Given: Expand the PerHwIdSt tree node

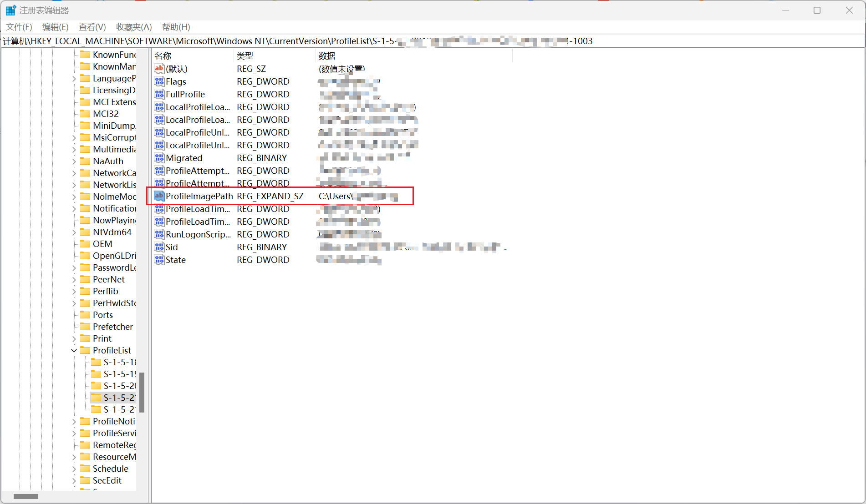Looking at the screenshot, I should point(74,303).
